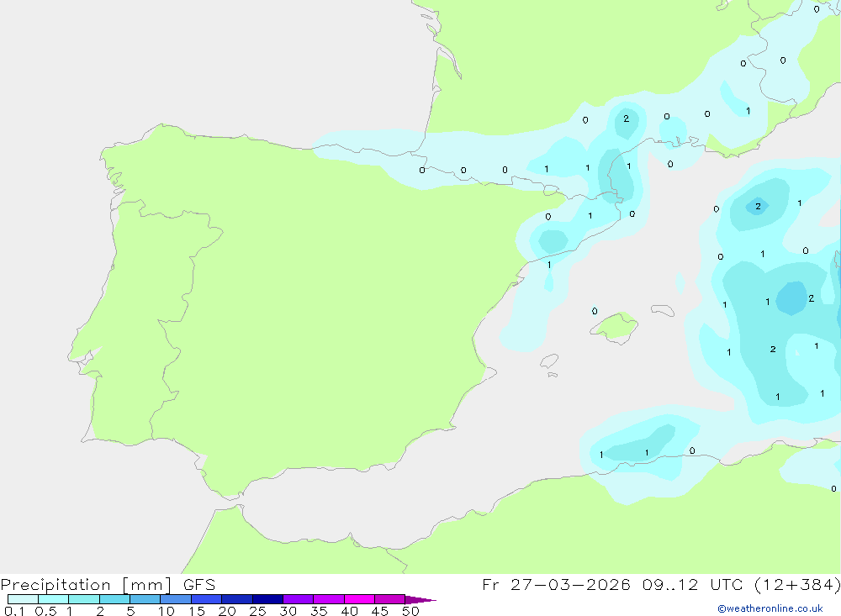841x616 pixels.
Task: Click Ibiza island on the map
Action: point(548,361)
